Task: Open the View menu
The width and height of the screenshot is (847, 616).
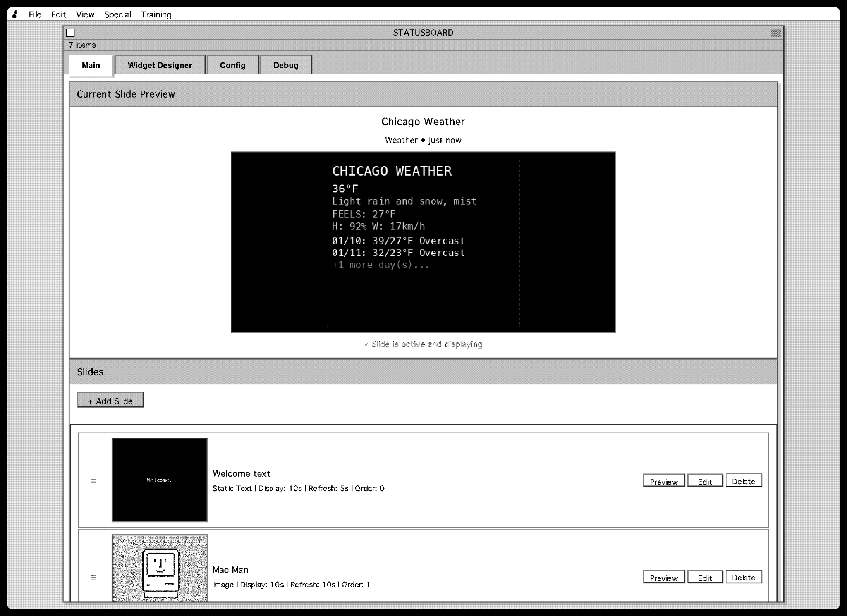Action: click(85, 14)
